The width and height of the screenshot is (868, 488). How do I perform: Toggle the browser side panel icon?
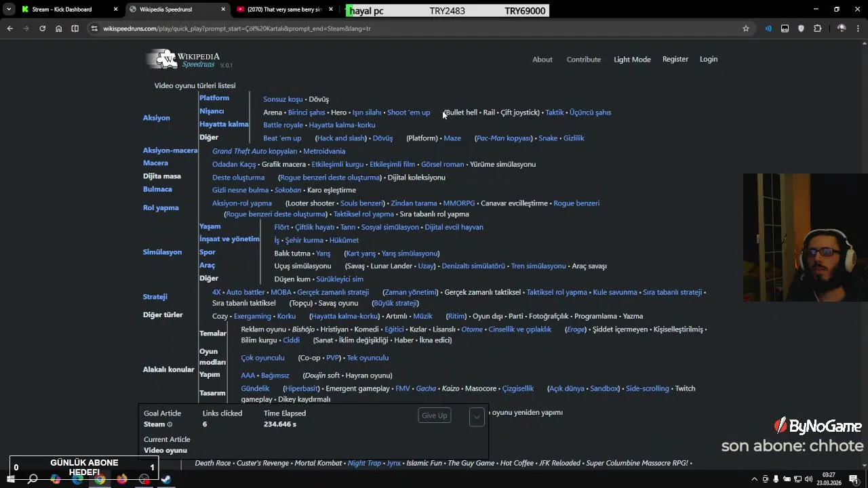pyautogui.click(x=75, y=28)
